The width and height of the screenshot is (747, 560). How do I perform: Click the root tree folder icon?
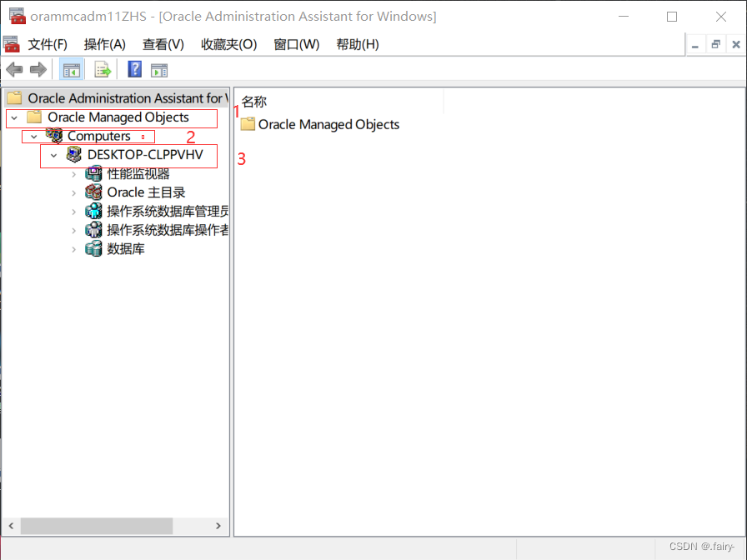[15, 98]
